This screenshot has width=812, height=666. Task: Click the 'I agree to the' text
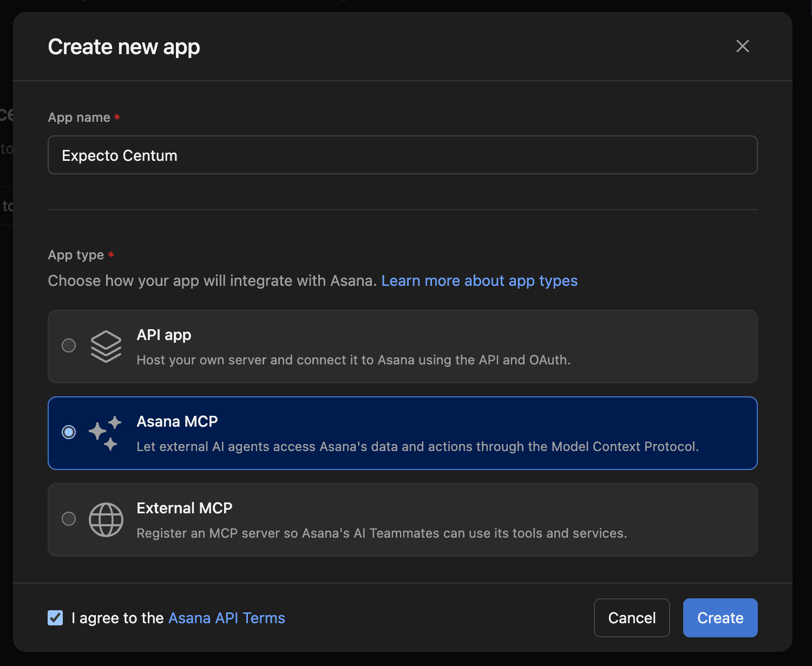(117, 618)
